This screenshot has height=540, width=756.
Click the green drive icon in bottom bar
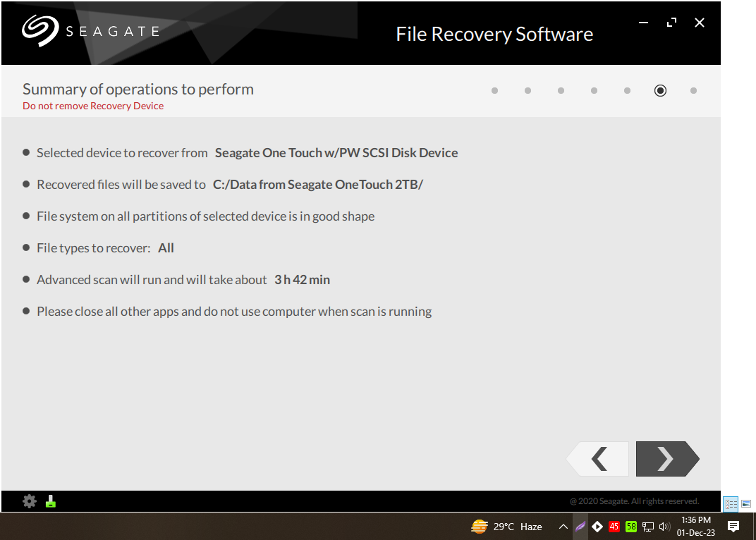(51, 501)
